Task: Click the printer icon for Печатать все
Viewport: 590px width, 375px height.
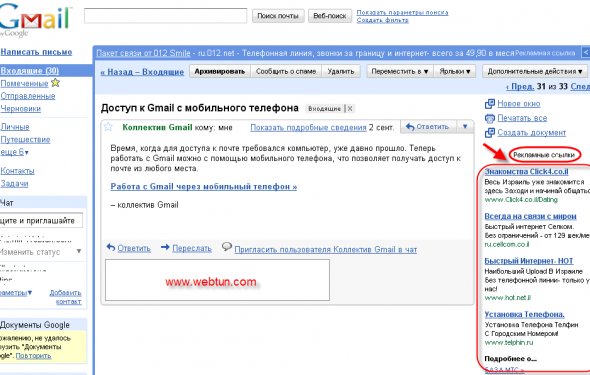Action: (490, 118)
